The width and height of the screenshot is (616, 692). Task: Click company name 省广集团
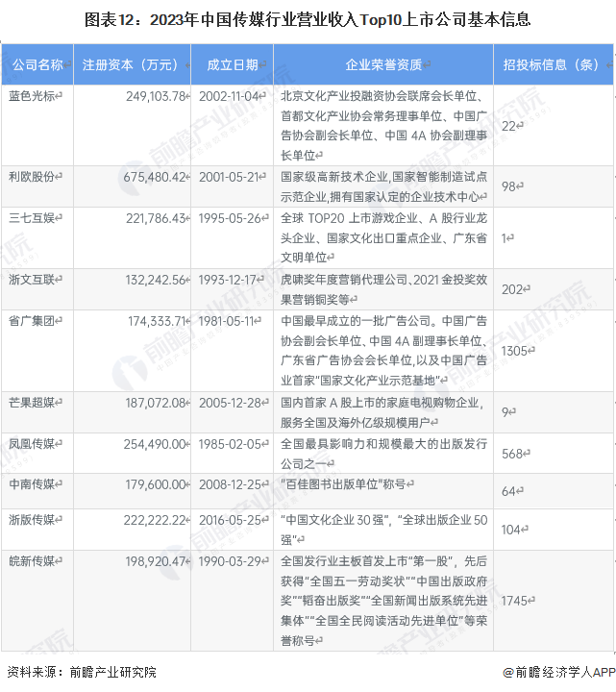pos(32,320)
